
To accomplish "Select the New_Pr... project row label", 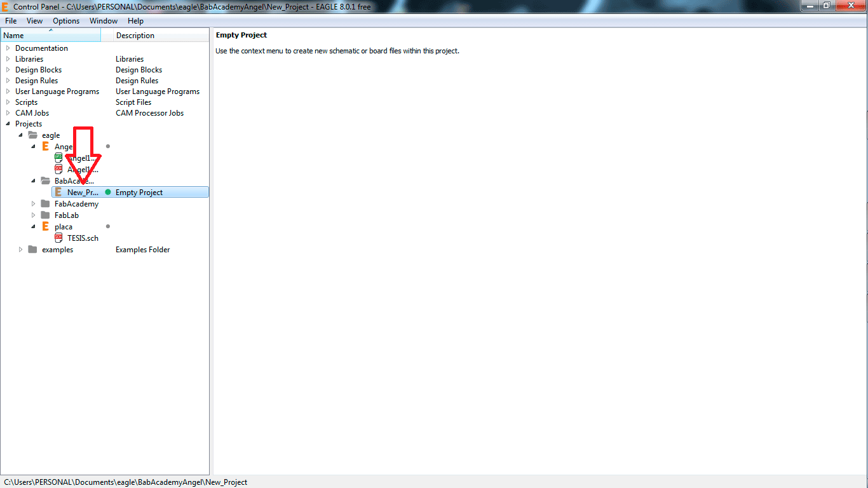I will (83, 193).
